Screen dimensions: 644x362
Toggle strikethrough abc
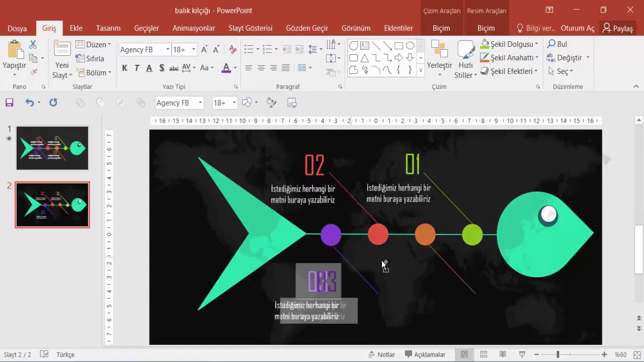coord(174,68)
